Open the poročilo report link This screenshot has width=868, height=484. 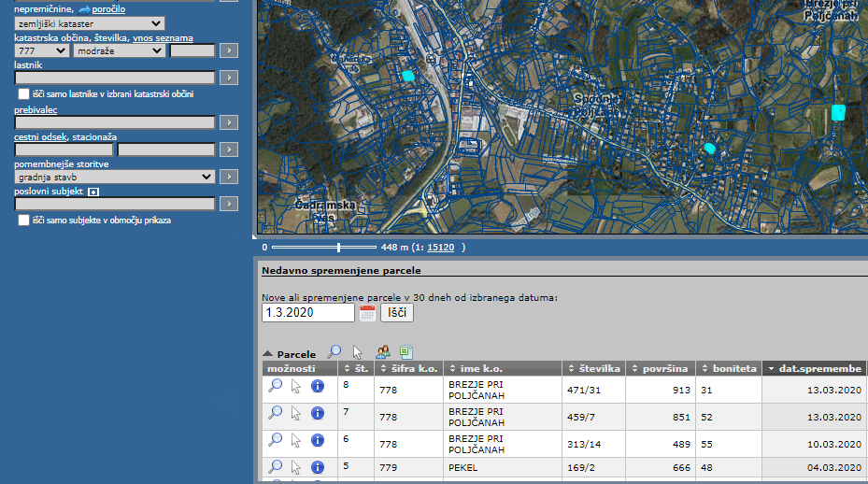(x=108, y=8)
